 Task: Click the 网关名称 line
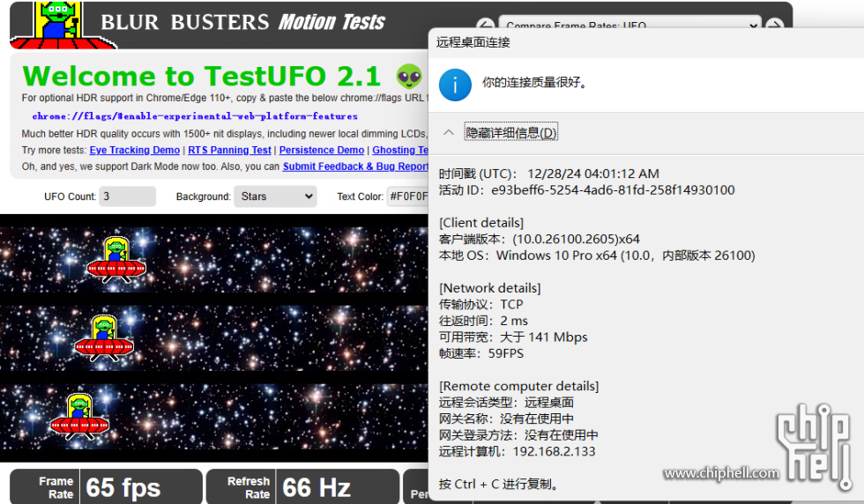pyautogui.click(x=506, y=419)
